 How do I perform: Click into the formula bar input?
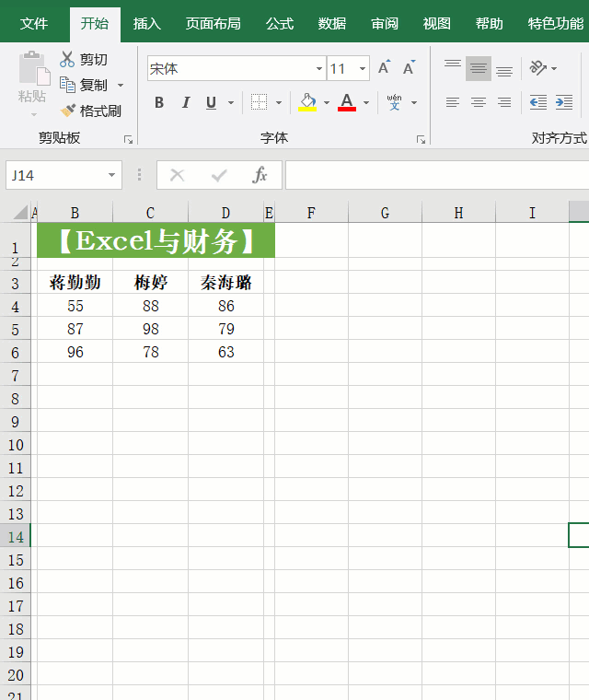437,175
